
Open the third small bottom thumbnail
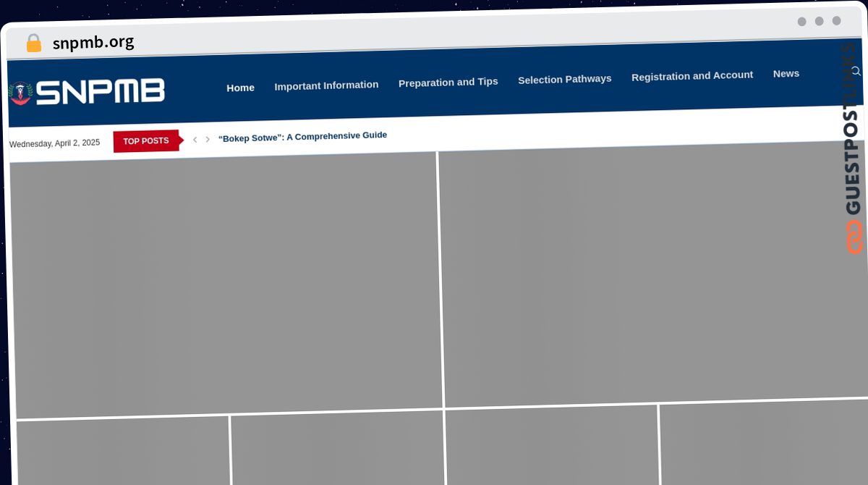tap(553, 444)
